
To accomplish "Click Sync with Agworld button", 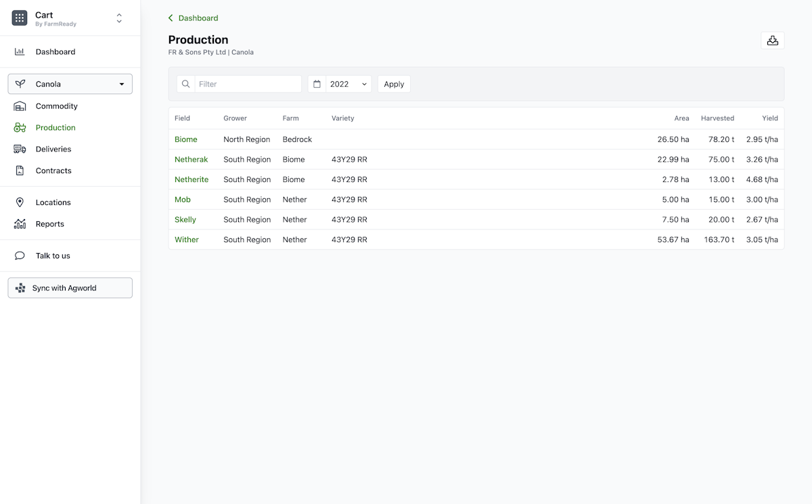I will point(70,288).
